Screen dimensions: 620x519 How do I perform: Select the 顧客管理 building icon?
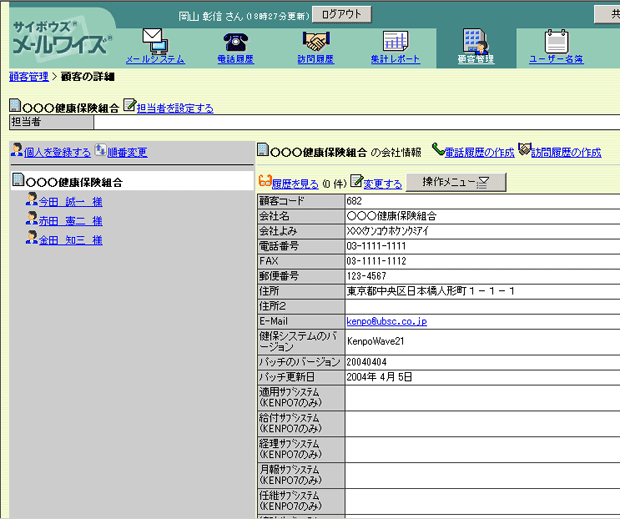(476, 41)
